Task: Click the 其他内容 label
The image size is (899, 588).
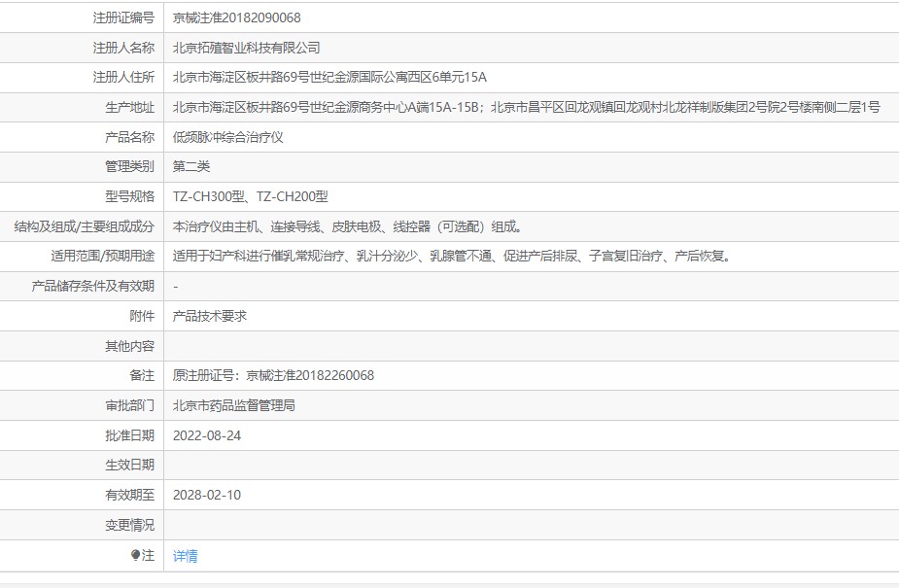Action: tap(130, 346)
